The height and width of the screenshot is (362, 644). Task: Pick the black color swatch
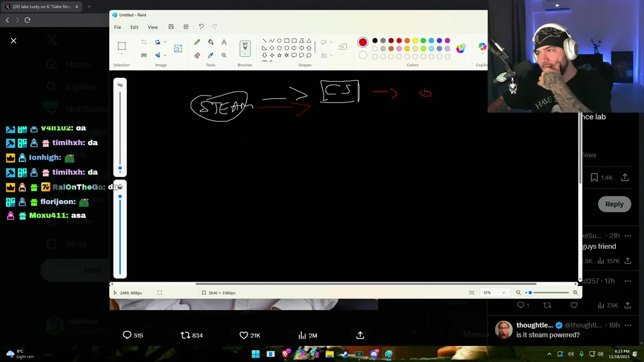[375, 41]
